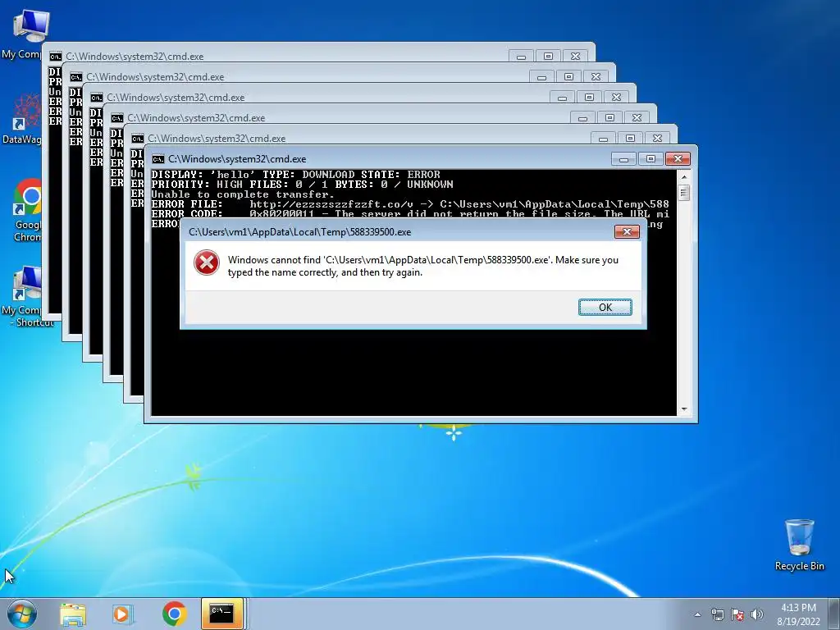
Task: Close the 588339500.exe error dialog
Action: (627, 232)
